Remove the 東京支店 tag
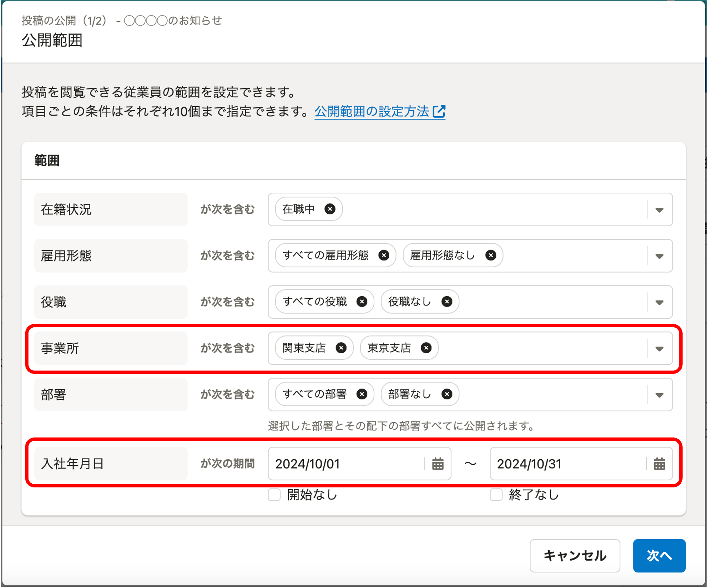 (x=426, y=348)
